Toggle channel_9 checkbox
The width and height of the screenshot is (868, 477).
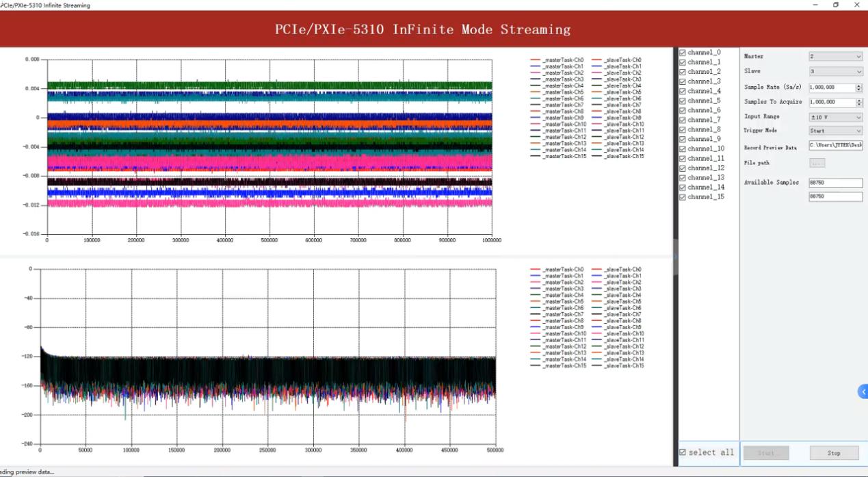tap(683, 139)
